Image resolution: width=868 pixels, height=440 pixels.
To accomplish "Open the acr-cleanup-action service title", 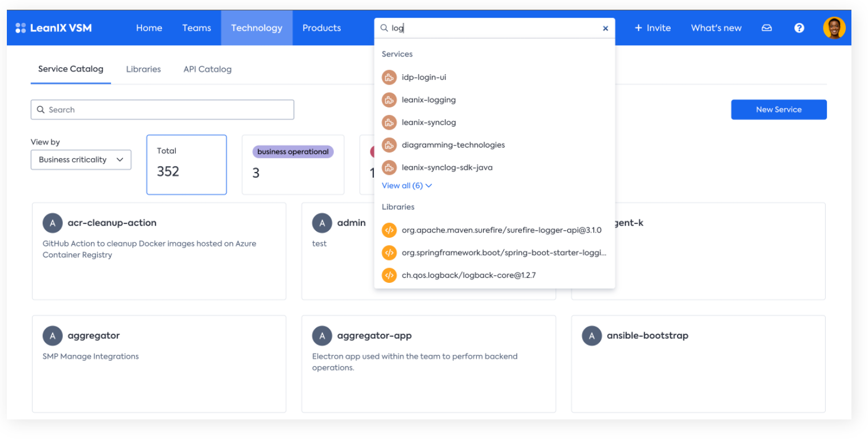I will [x=112, y=223].
